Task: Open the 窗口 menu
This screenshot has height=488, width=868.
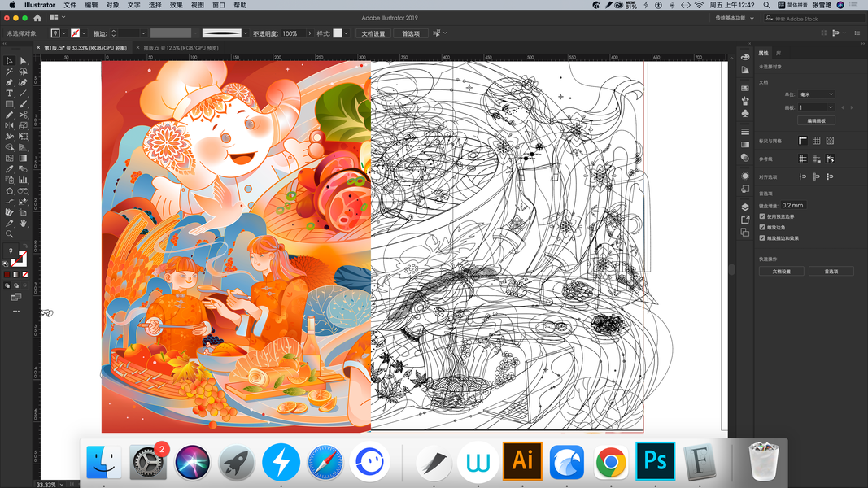Action: [219, 5]
